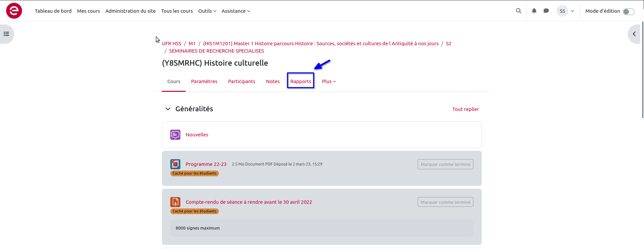Switch to the Rapports tab

click(x=301, y=81)
